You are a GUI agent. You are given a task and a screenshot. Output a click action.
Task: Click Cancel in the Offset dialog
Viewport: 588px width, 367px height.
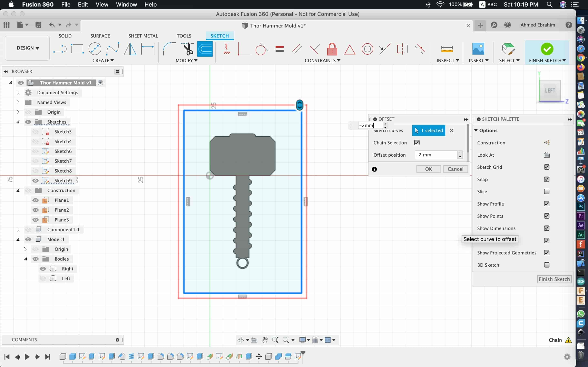(x=455, y=169)
